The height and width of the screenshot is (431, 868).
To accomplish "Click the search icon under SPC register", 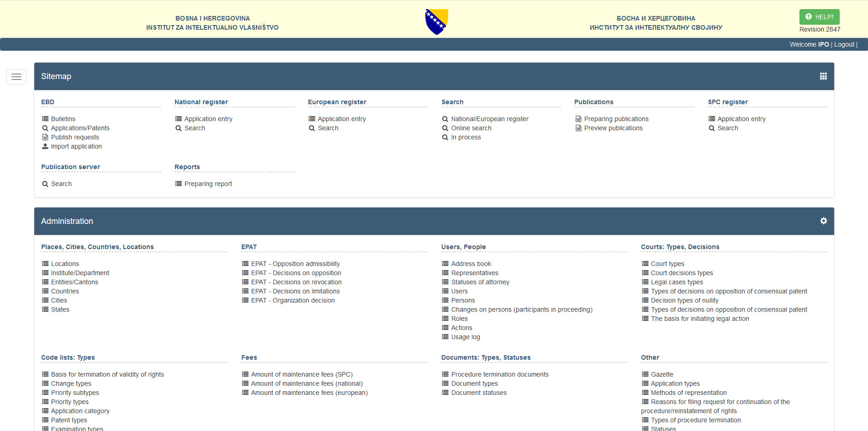I will [x=712, y=128].
